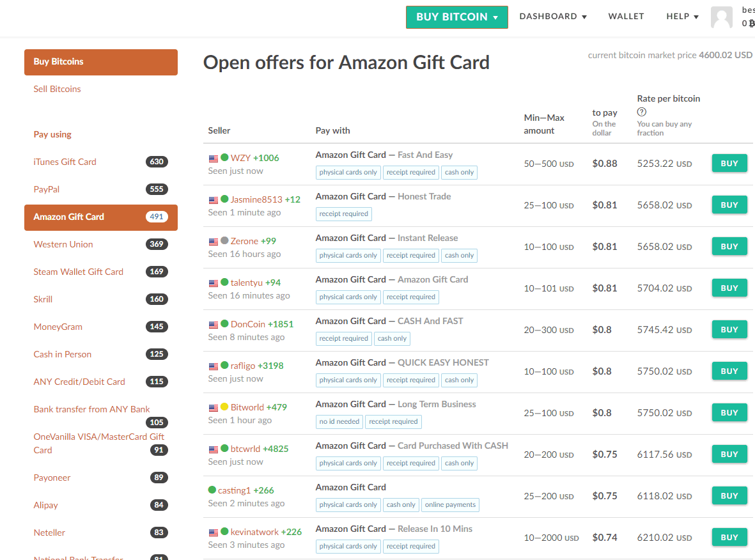Open seller talentyu's profile
The height and width of the screenshot is (560, 755).
tap(247, 283)
